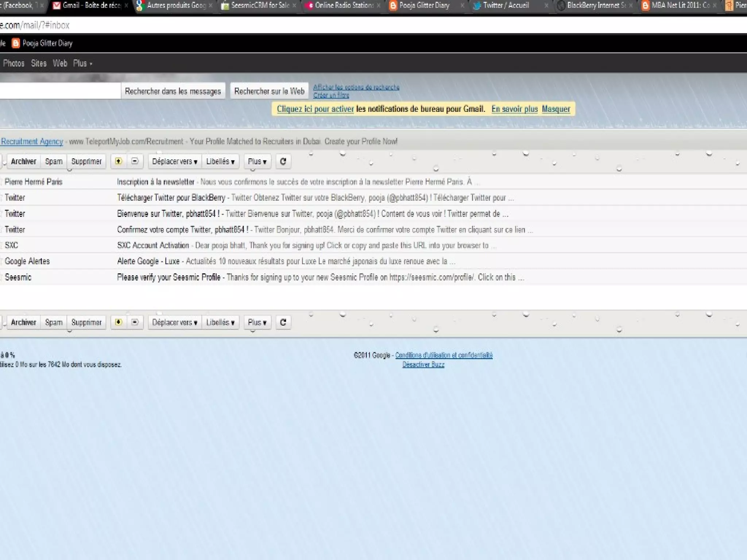
Task: Switch to the SeesmicCRM for Sales tab
Action: (260, 5)
